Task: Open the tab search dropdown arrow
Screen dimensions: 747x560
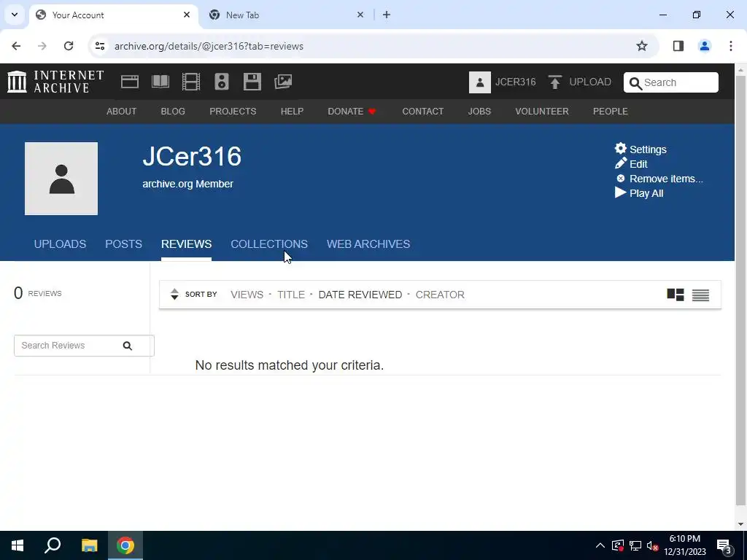Action: click(15, 15)
